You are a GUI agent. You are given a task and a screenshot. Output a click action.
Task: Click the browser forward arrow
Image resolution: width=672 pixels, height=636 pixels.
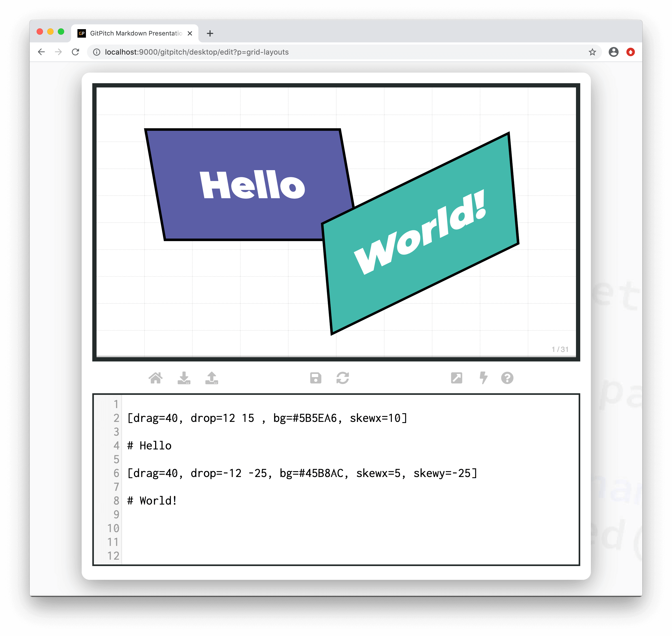coord(58,52)
